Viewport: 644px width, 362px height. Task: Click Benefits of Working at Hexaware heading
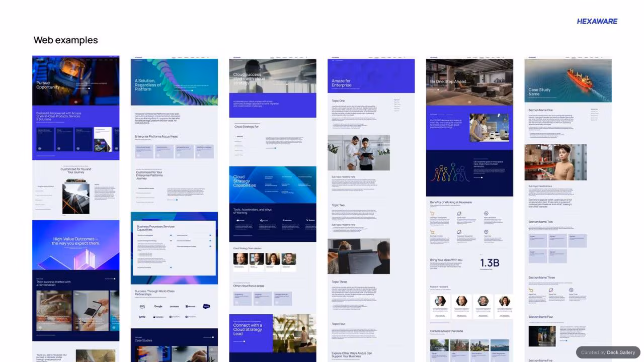pyautogui.click(x=451, y=202)
